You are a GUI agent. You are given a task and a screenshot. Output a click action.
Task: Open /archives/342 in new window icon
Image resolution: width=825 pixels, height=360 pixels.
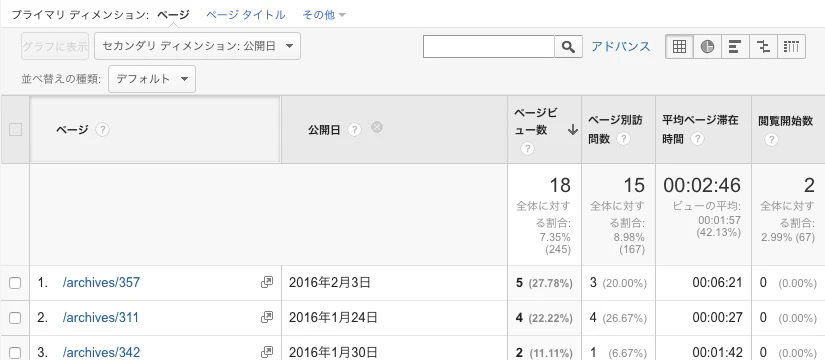(x=267, y=352)
